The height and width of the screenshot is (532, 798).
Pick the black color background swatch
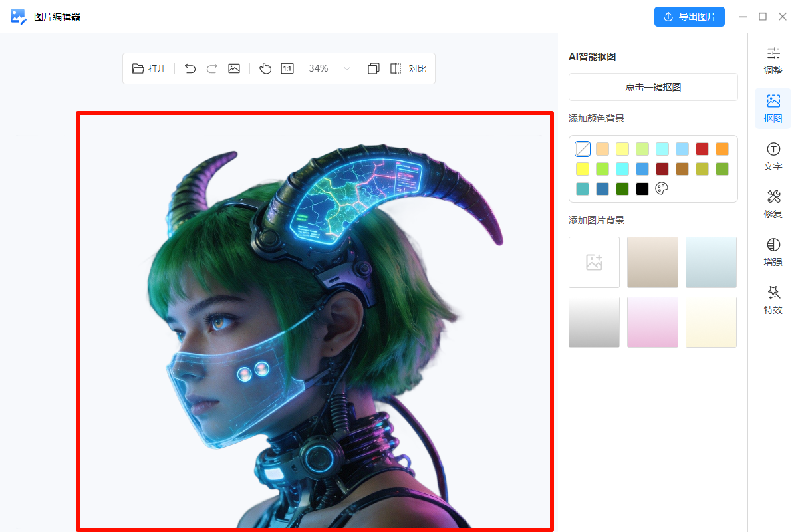pyautogui.click(x=642, y=189)
